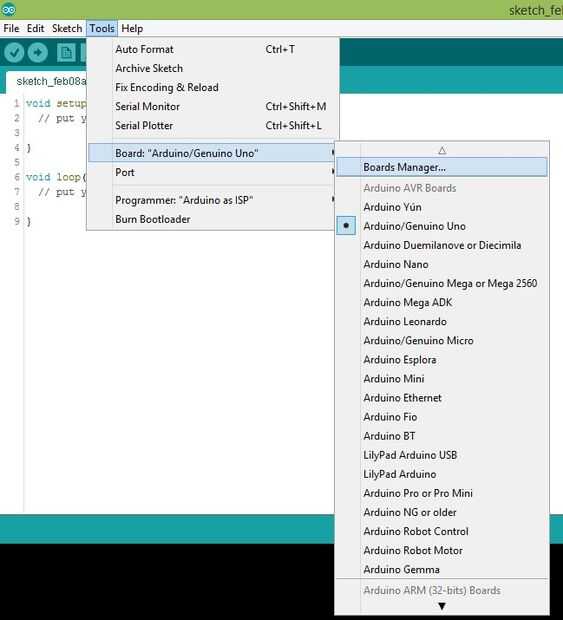Open the Help menu
This screenshot has width=563, height=620.
132,28
